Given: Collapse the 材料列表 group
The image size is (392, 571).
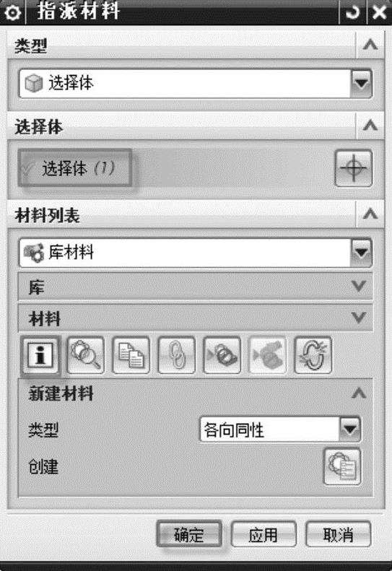Looking at the screenshot, I should [370, 214].
